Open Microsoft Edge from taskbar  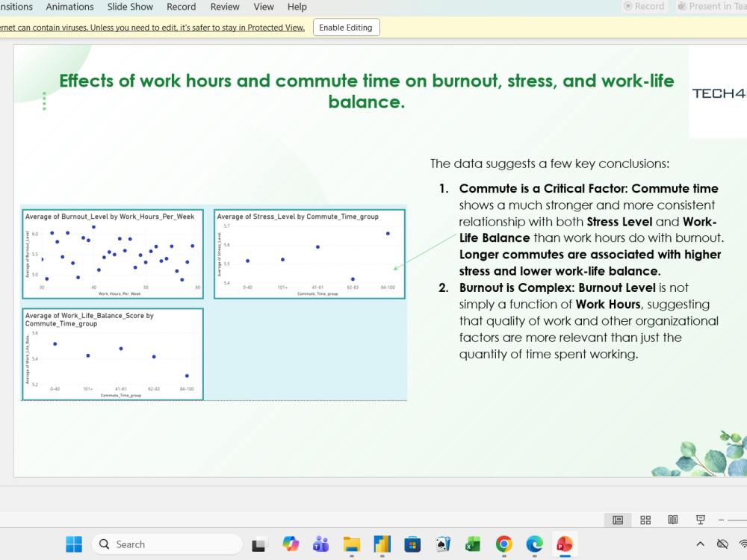tap(534, 544)
